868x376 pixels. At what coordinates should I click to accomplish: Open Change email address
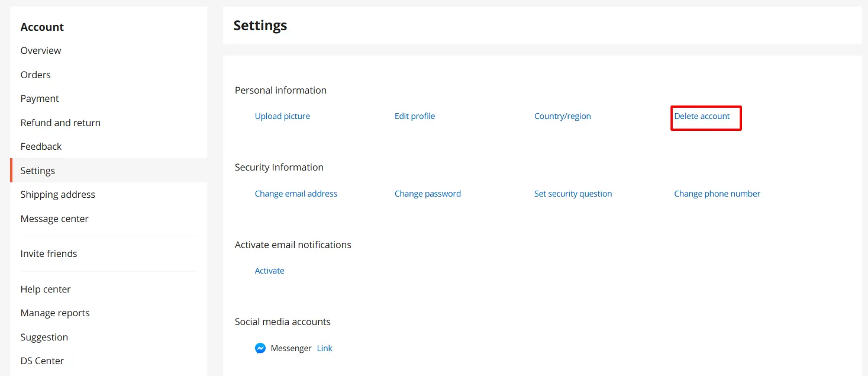296,194
